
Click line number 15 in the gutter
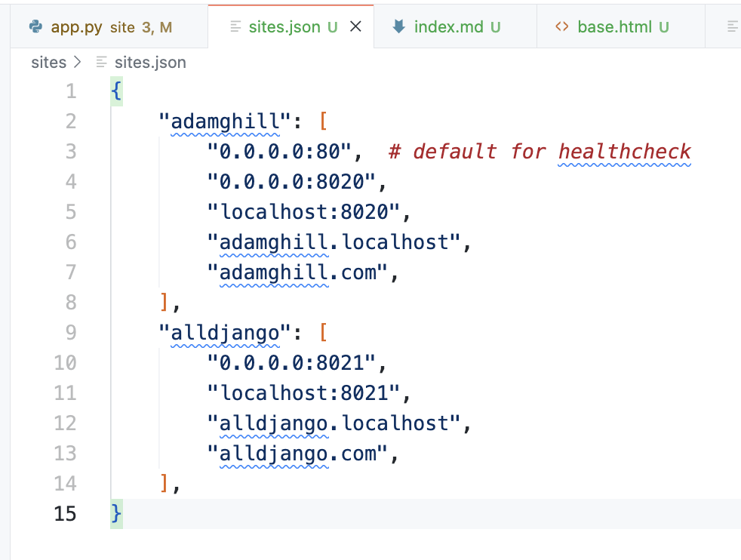click(x=66, y=514)
